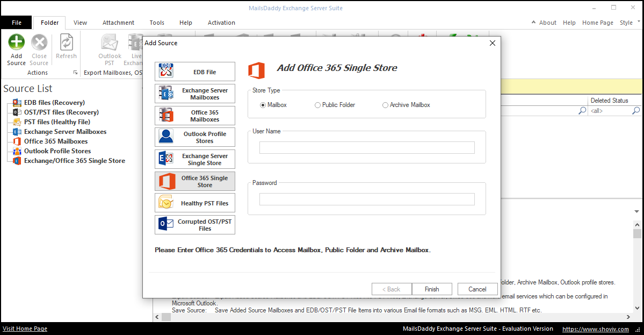Click Help link in the top right
The width and height of the screenshot is (644, 335).
coord(569,23)
